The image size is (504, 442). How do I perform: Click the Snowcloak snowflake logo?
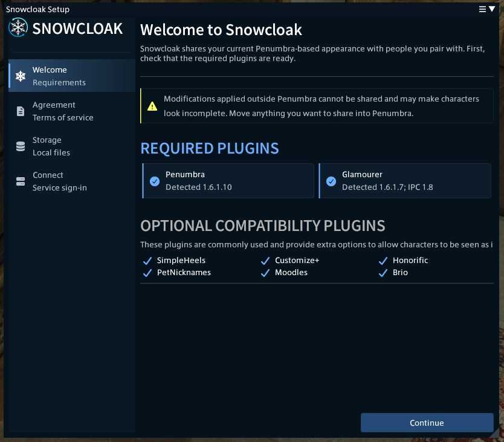[x=18, y=27]
